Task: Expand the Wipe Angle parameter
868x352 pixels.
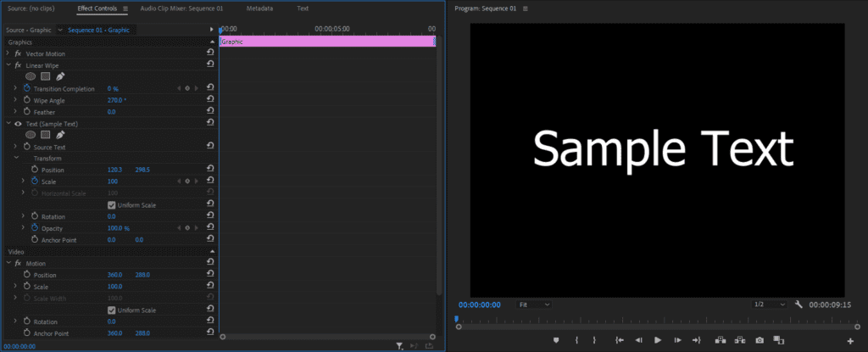Action: click(15, 100)
